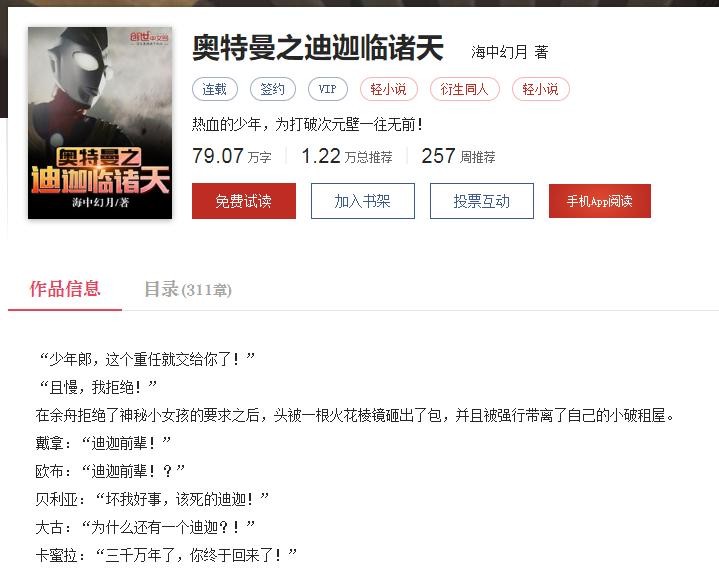Add book via 加入书架 button
The height and width of the screenshot is (572, 719).
tap(363, 201)
